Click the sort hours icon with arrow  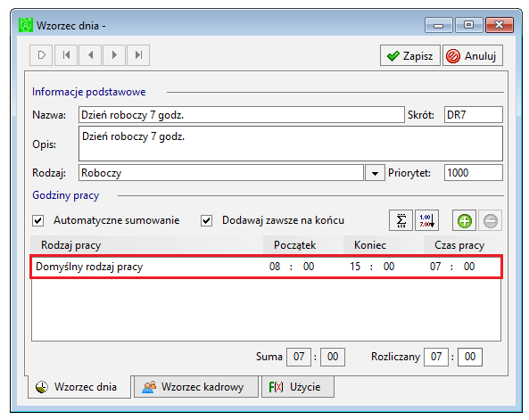426,220
